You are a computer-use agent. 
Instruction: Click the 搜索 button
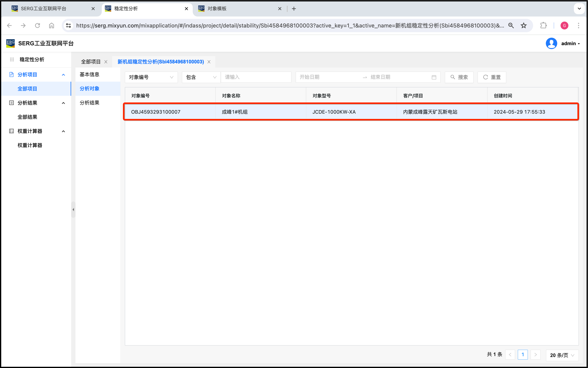coord(459,77)
